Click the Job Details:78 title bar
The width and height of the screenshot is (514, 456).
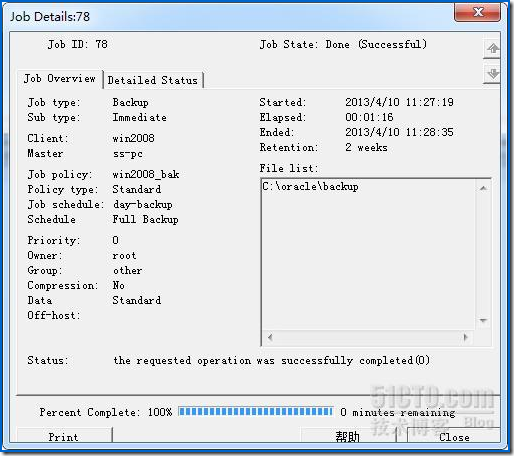227,16
